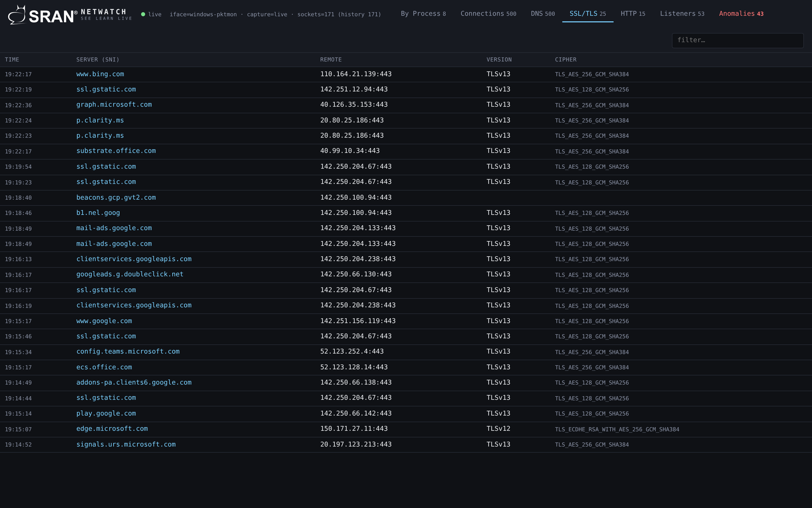Click the 19:16:19 timestamp

(18, 306)
